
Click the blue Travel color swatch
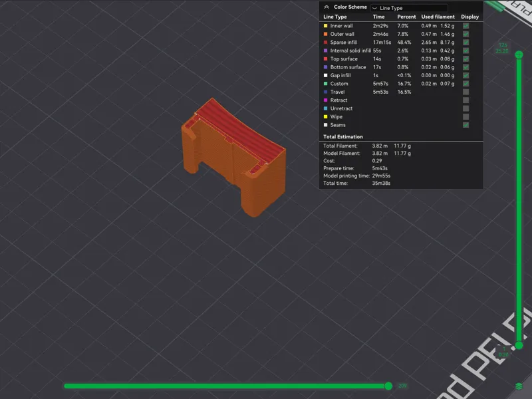pyautogui.click(x=325, y=92)
